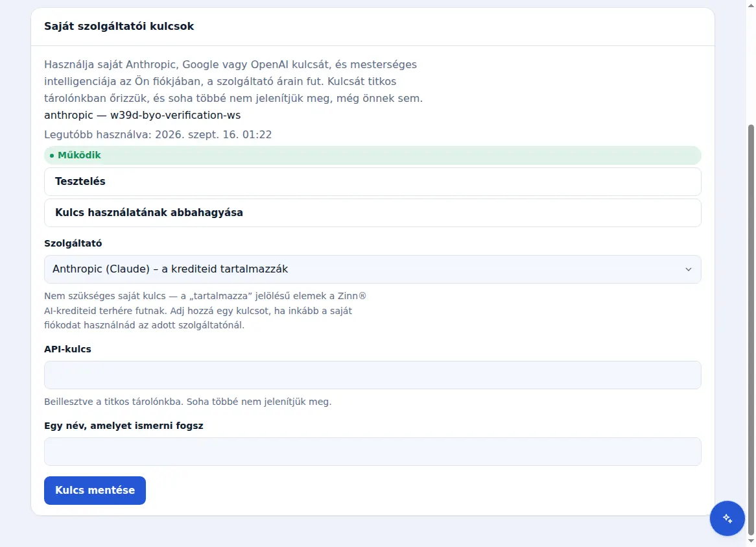Screen dimensions: 756x547
Task: Click the "Saját szolgáltatói kulcsok" heading
Action: coord(119,27)
